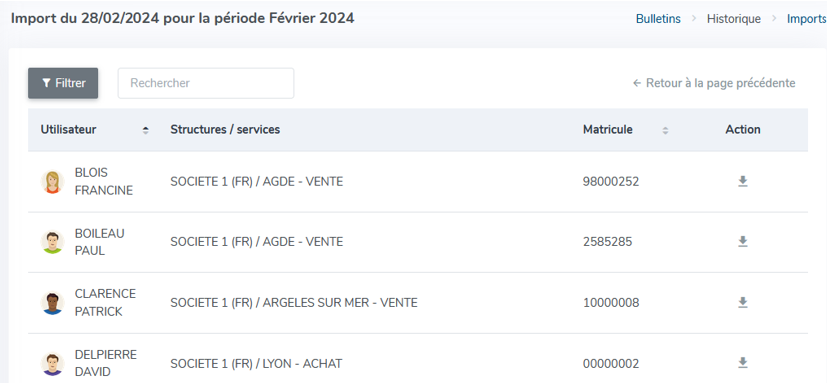
Task: Sort table by Utilisateur column arrow
Action: click(x=146, y=130)
